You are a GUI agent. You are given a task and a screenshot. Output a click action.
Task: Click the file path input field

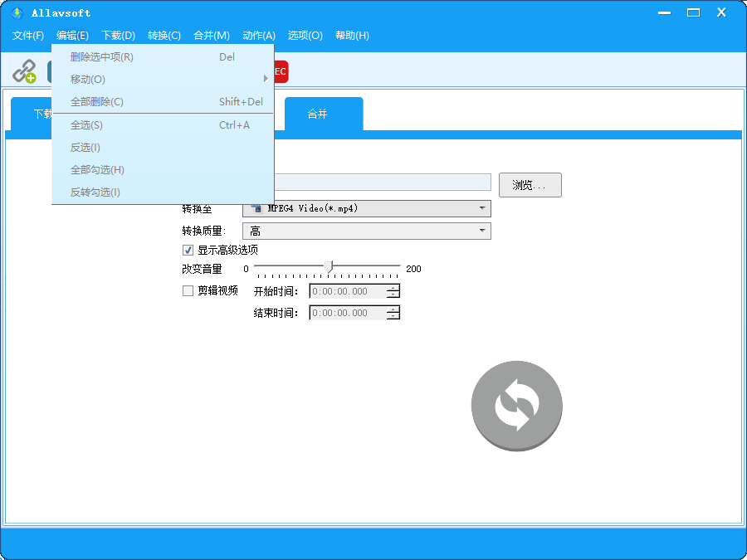point(382,183)
